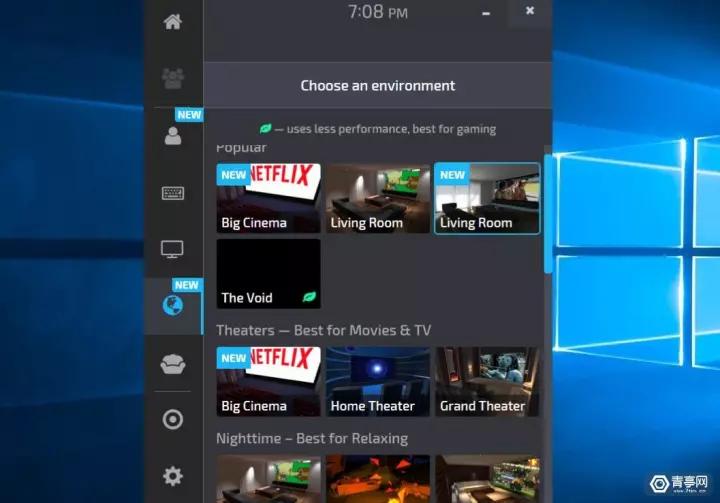
Task: Select the Home Theater environment
Action: click(378, 381)
